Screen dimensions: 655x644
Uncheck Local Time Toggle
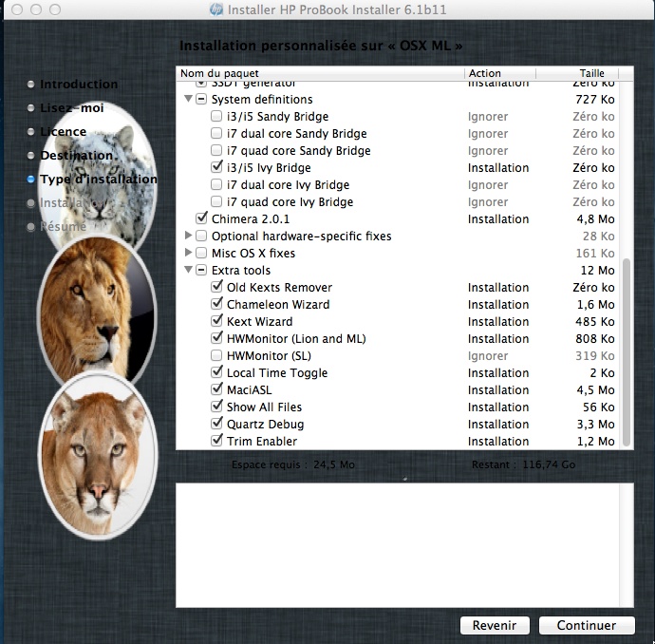[x=216, y=372]
